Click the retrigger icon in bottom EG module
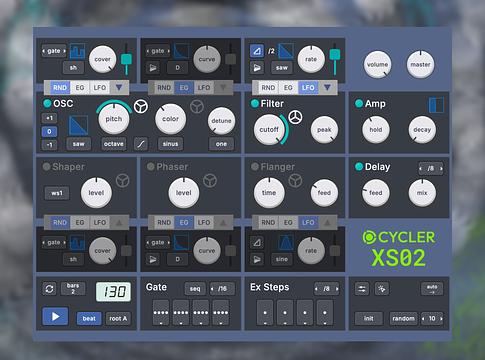The width and height of the screenshot is (485, 360). point(153,259)
